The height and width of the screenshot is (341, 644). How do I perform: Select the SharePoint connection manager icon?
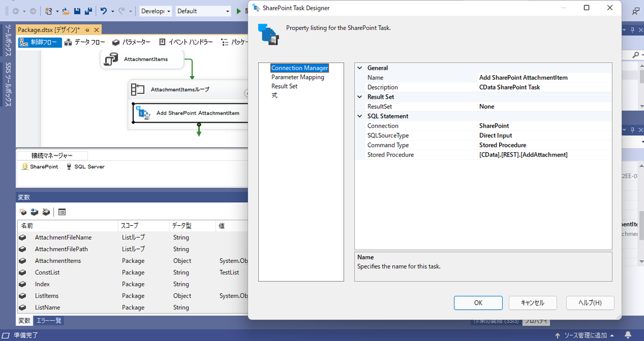(x=25, y=167)
